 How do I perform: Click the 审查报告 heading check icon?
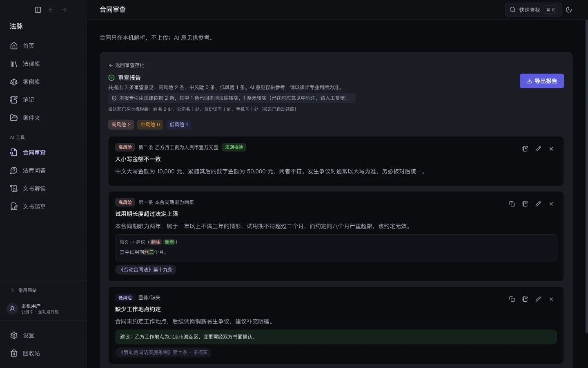click(x=111, y=78)
